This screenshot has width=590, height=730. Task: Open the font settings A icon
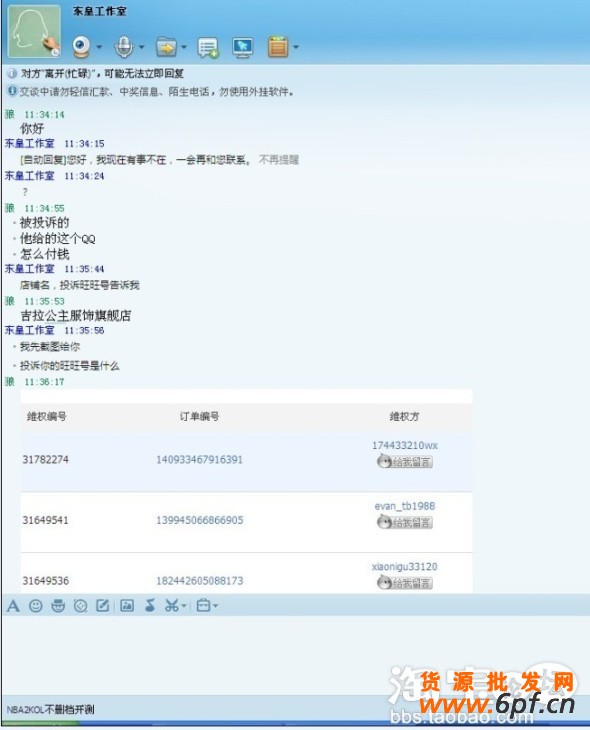(14, 606)
